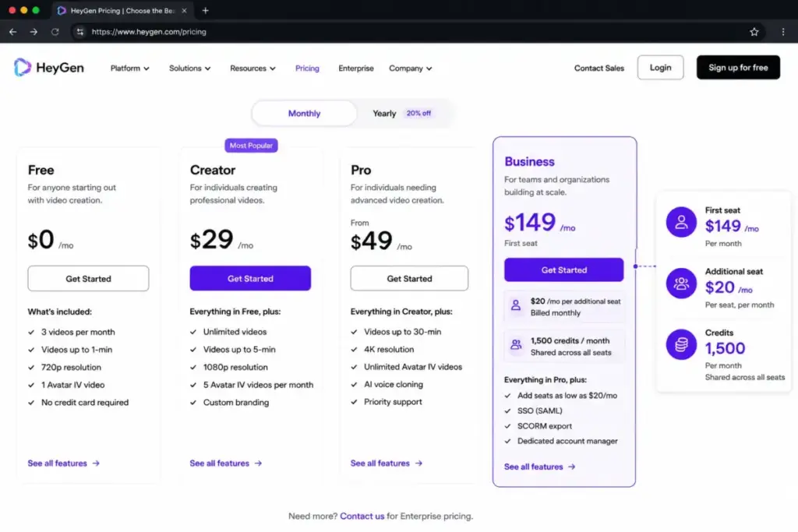Click the HeyGen logo in header
The height and width of the screenshot is (532, 798).
point(49,68)
